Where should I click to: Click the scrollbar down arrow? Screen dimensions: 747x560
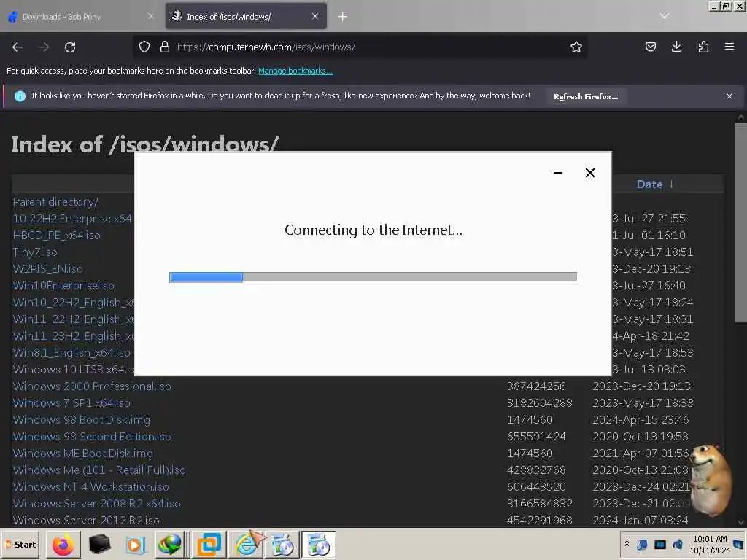click(x=741, y=522)
